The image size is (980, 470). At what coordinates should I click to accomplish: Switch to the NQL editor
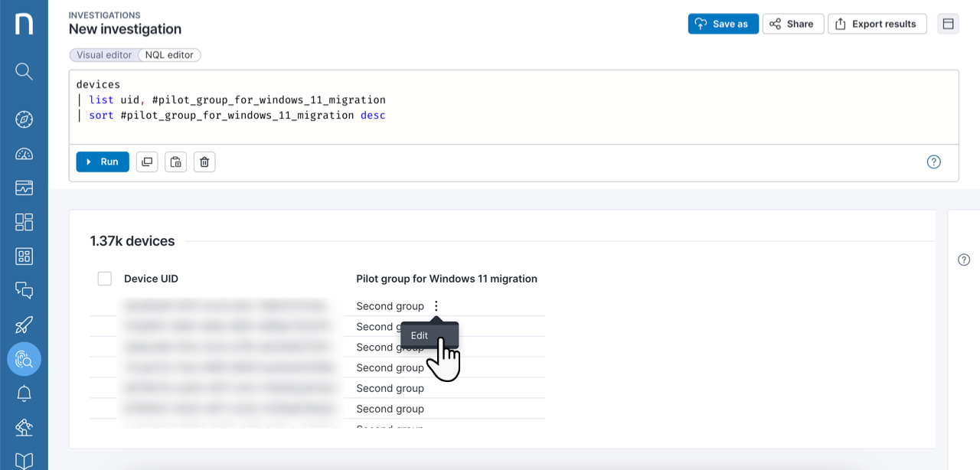(x=169, y=55)
